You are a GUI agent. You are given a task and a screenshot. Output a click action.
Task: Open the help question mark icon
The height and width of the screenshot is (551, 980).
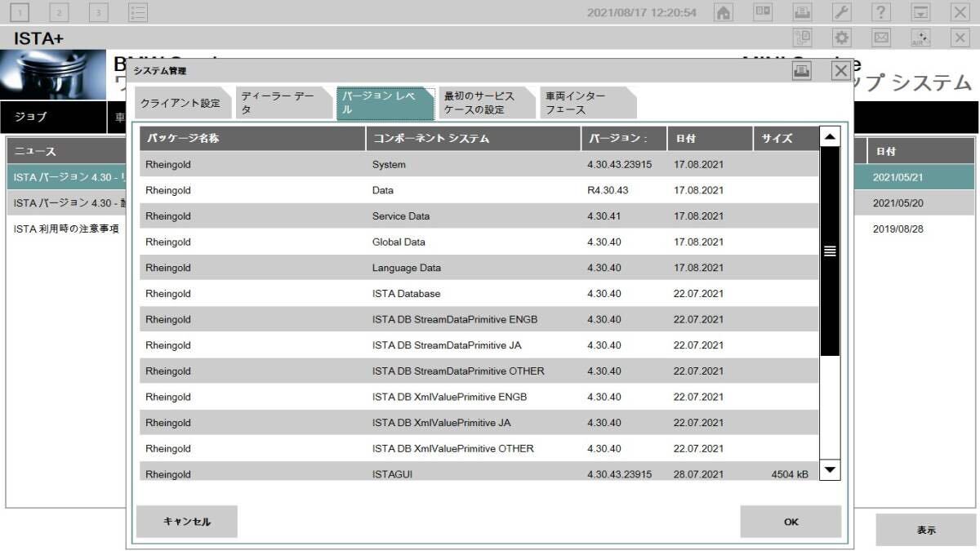[x=880, y=12]
